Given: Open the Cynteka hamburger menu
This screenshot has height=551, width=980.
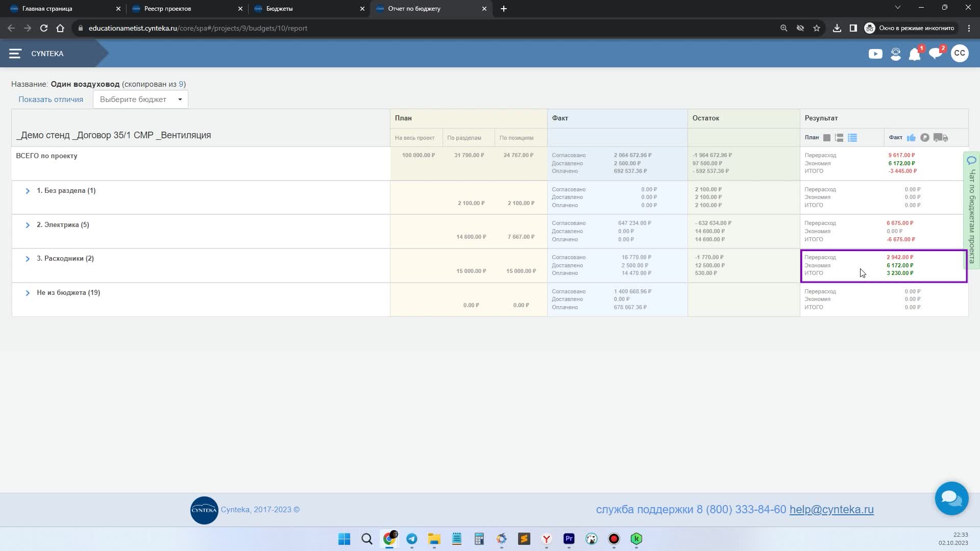Looking at the screenshot, I should (15, 54).
